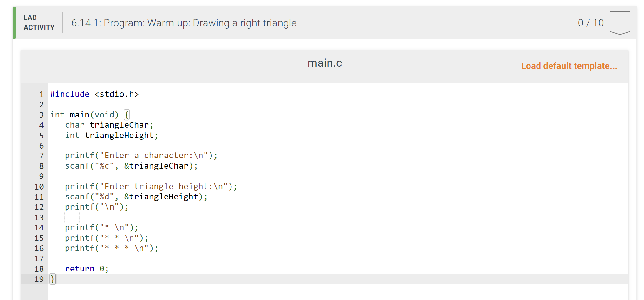The width and height of the screenshot is (644, 300).
Task: Place cursor on char triangleChar declaration
Action: point(109,125)
